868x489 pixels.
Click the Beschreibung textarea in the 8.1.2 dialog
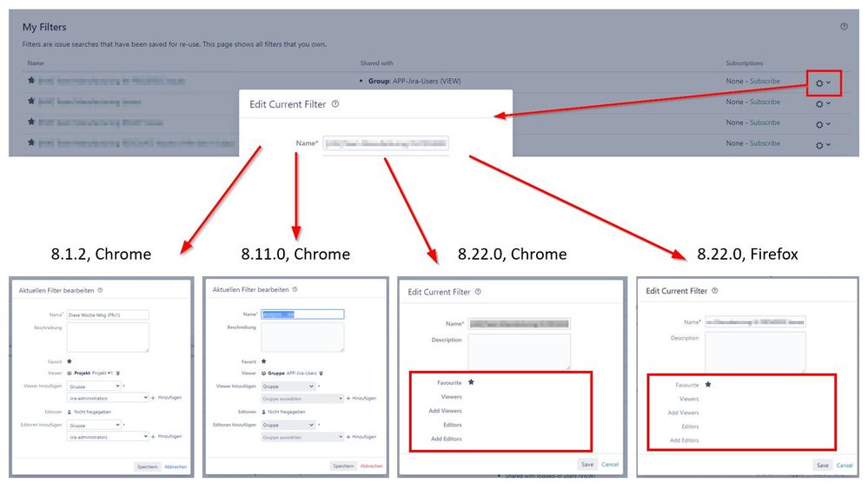[x=108, y=337]
